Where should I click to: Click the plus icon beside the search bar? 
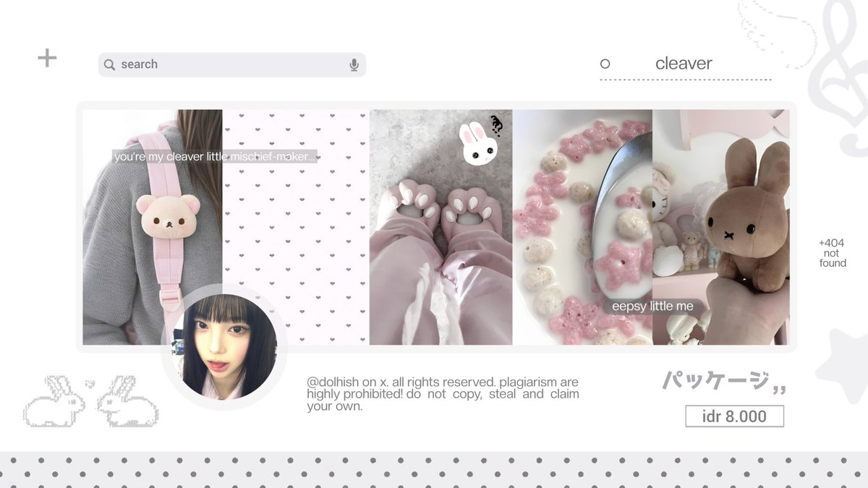click(47, 58)
